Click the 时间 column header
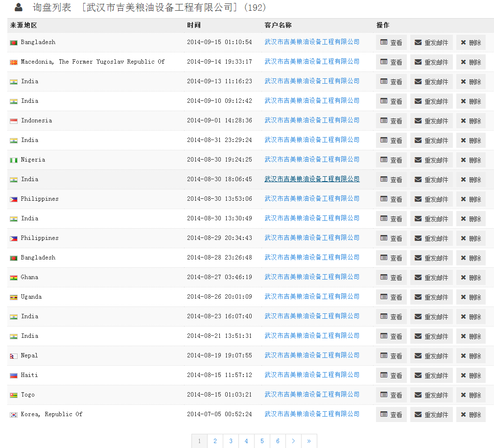The height and width of the screenshot is (448, 494). (194, 25)
